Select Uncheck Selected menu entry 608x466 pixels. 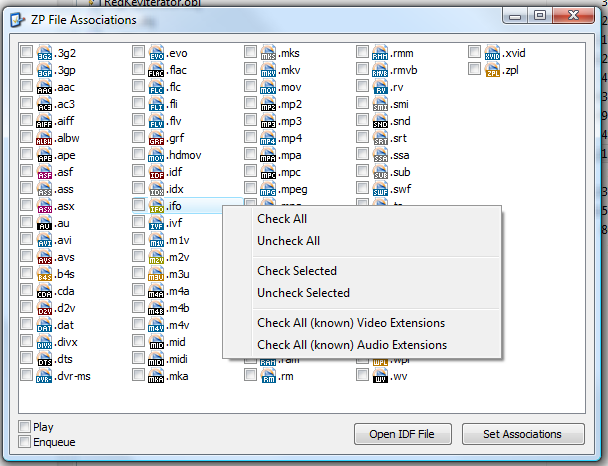[303, 293]
